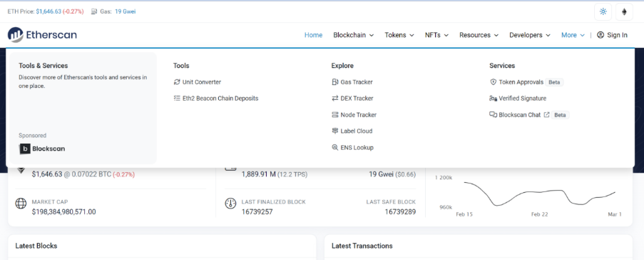644x260 pixels.
Task: Click the Latest Transactions heading
Action: click(x=362, y=246)
